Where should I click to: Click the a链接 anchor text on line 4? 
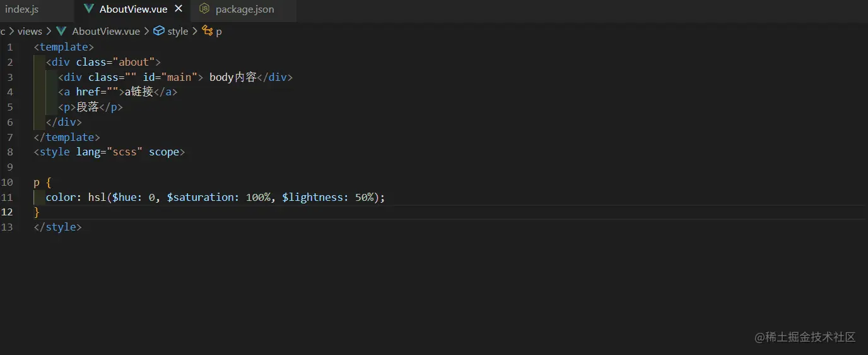click(x=139, y=92)
